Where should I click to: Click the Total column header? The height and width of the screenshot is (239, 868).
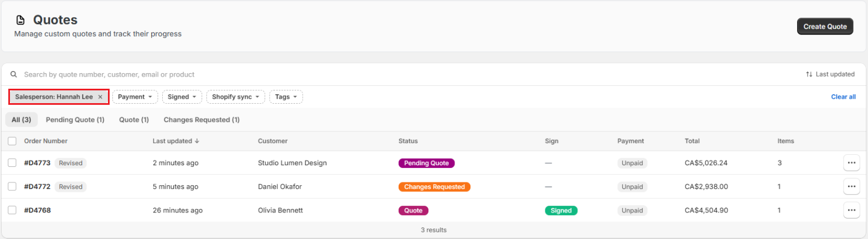(x=692, y=141)
